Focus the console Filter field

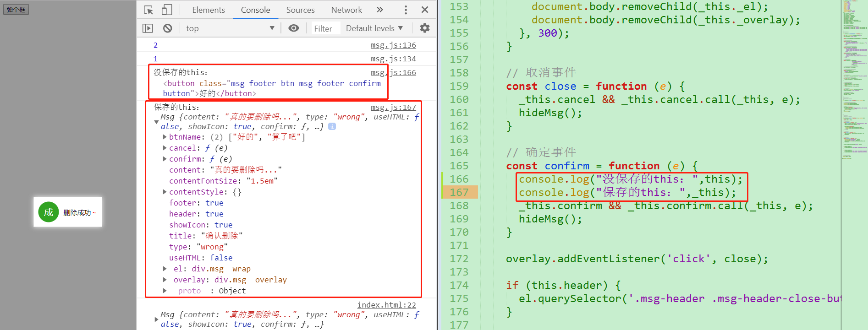[326, 28]
